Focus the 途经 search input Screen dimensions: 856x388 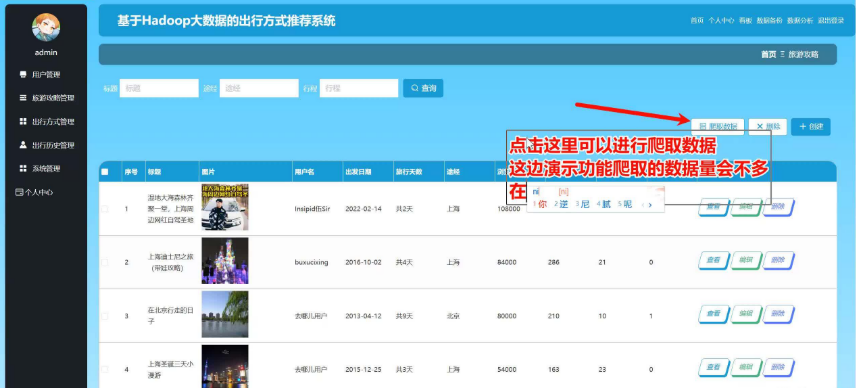click(x=259, y=88)
